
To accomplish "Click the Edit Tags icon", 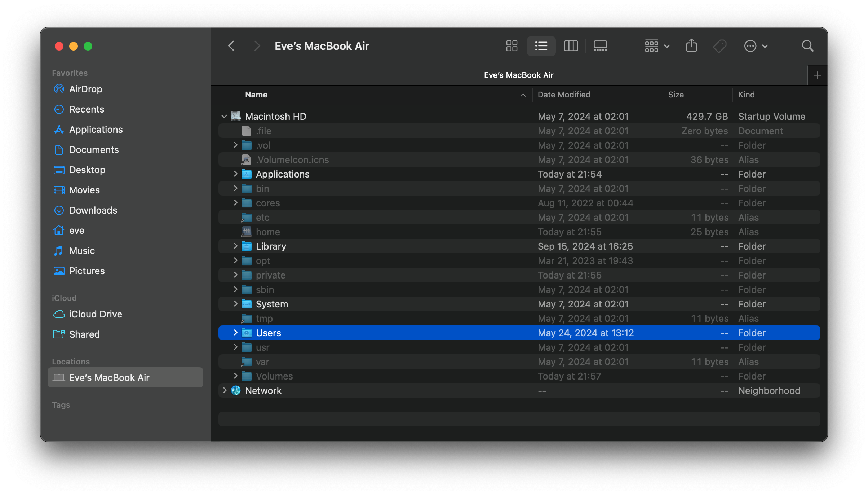I will click(x=719, y=46).
